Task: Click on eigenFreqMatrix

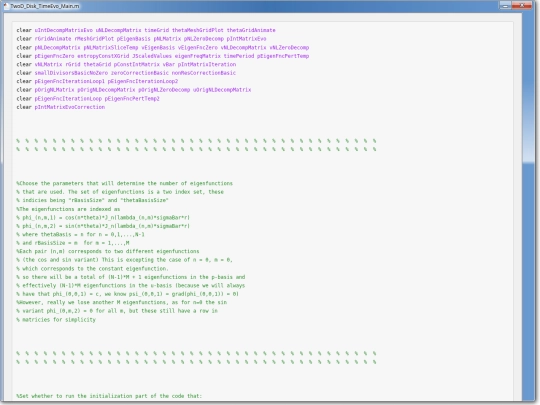Action: tap(198, 56)
